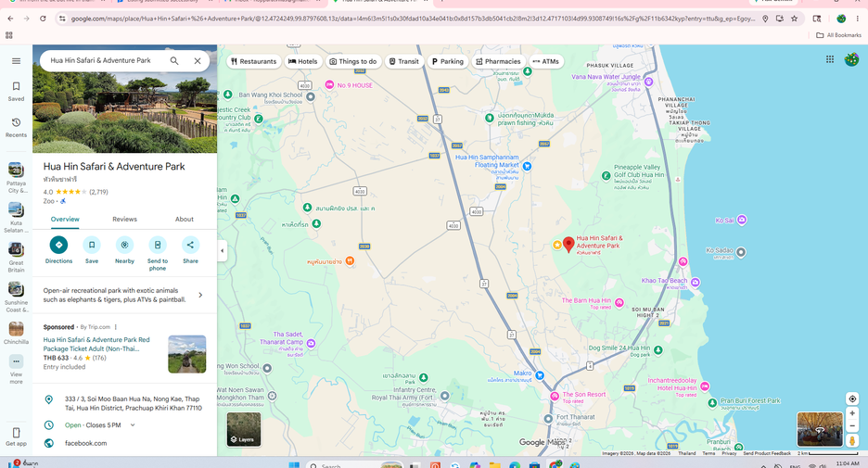Screen dimensions: 868x468
Task: Select Vana Nava Water Jungle marker
Action: coord(649,82)
